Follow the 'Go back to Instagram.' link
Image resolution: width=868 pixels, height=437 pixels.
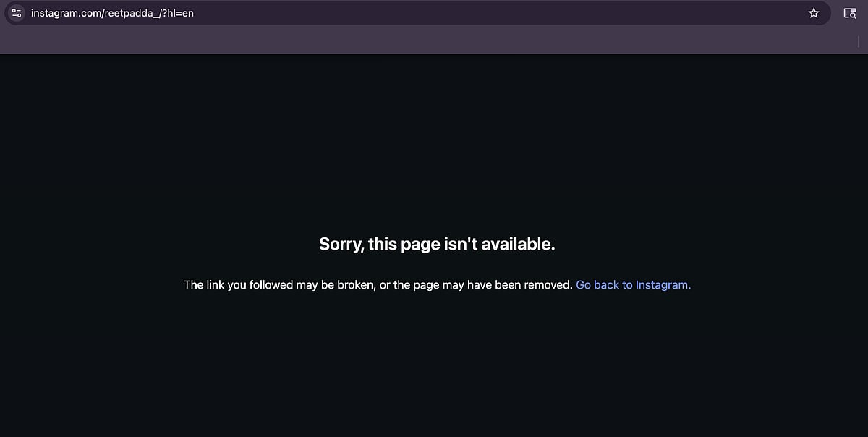[x=633, y=285]
